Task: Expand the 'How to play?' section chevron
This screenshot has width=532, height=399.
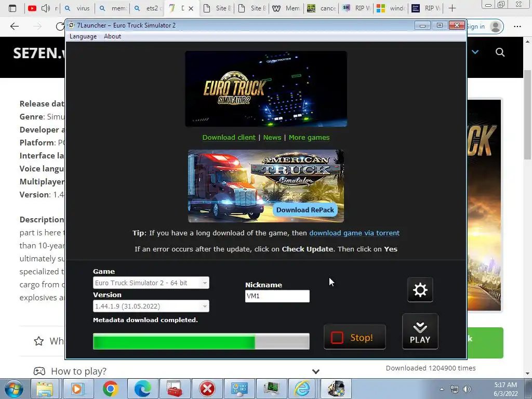Action: coord(315,371)
